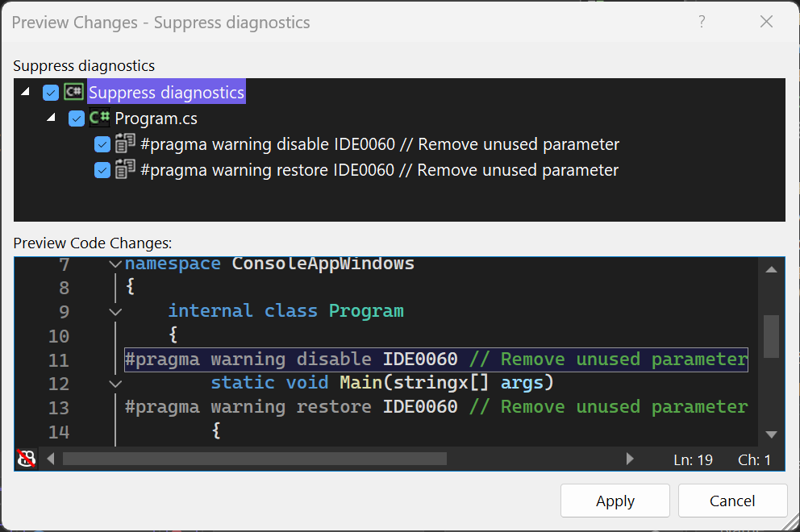The width and height of the screenshot is (800, 532).
Task: Click the 'Ln: 19' status indicator
Action: click(x=693, y=459)
